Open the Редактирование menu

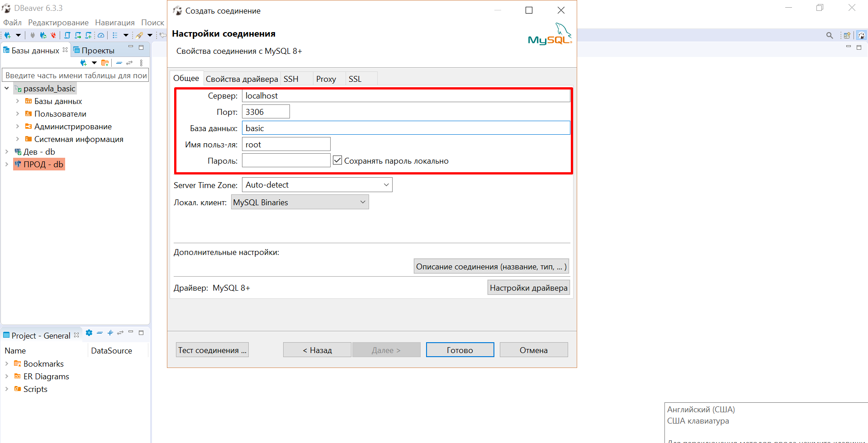58,23
